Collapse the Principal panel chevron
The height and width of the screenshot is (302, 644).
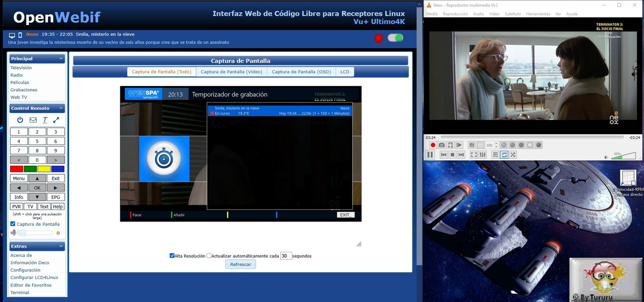[61, 59]
